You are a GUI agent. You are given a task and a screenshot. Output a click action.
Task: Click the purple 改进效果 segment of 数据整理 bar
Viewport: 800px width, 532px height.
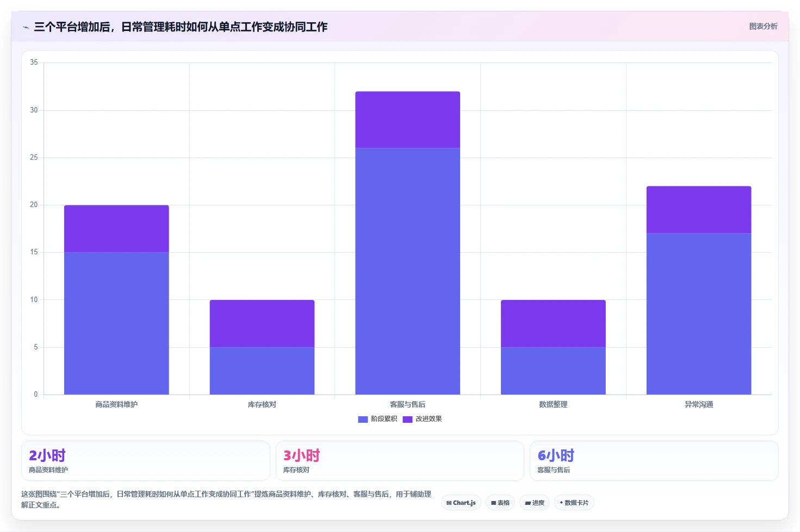point(553,323)
